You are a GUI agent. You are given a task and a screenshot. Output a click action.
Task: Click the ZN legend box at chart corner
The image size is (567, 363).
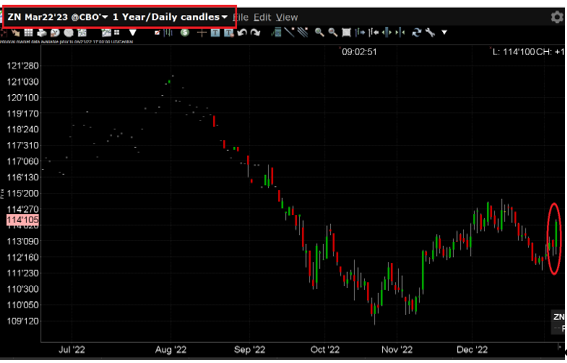click(558, 322)
